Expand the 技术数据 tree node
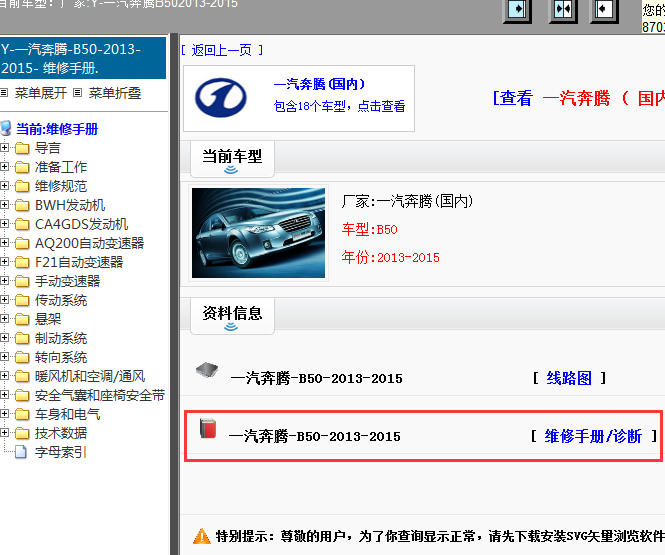Image resolution: width=665 pixels, height=555 pixels. pyautogui.click(x=4, y=432)
